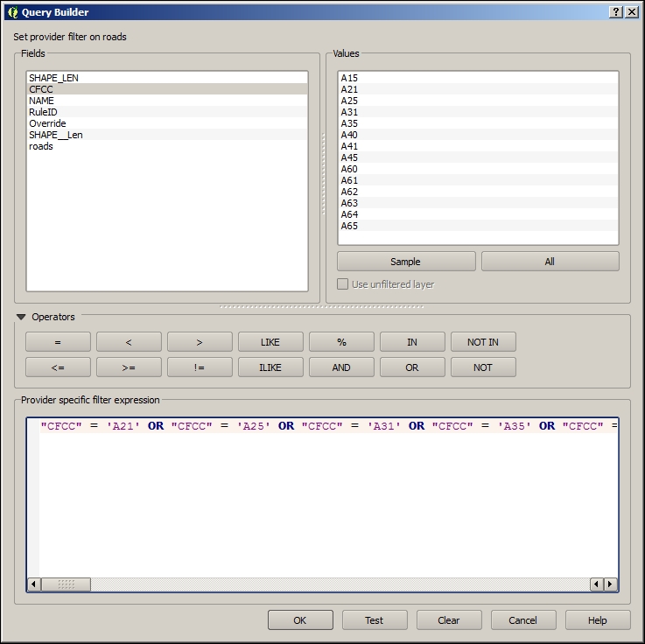Pick value A61 in Values list
Image resolution: width=645 pixels, height=644 pixels.
(479, 180)
